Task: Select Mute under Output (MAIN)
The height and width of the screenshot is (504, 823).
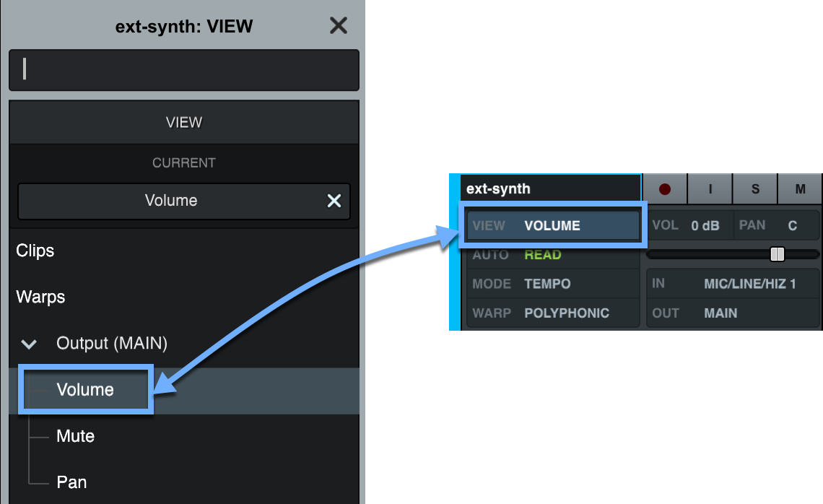Action: (75, 436)
